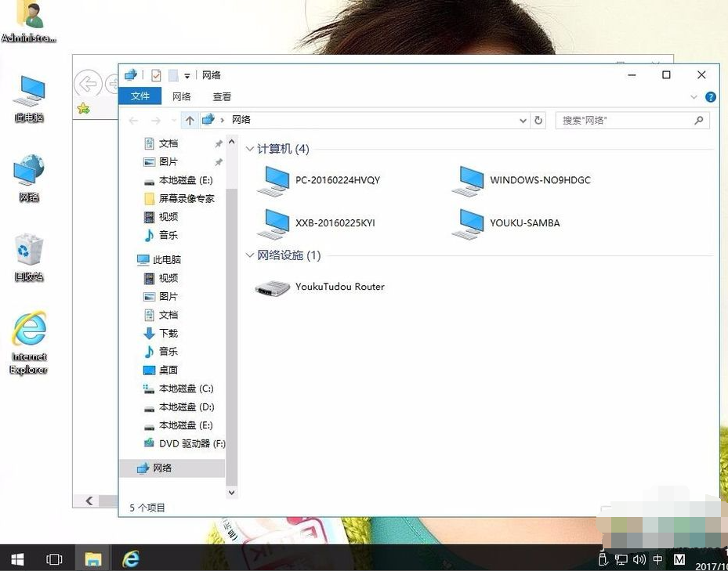Collapse the 网络设施 (1) group

click(249, 255)
